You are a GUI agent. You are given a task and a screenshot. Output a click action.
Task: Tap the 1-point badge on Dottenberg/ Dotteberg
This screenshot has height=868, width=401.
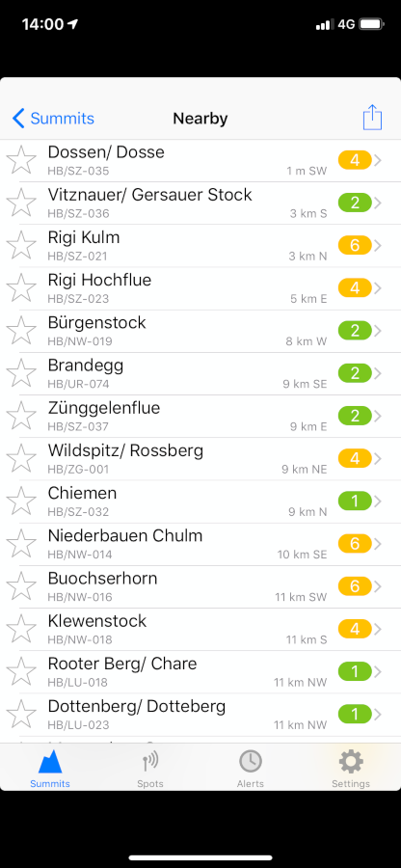pyautogui.click(x=355, y=714)
